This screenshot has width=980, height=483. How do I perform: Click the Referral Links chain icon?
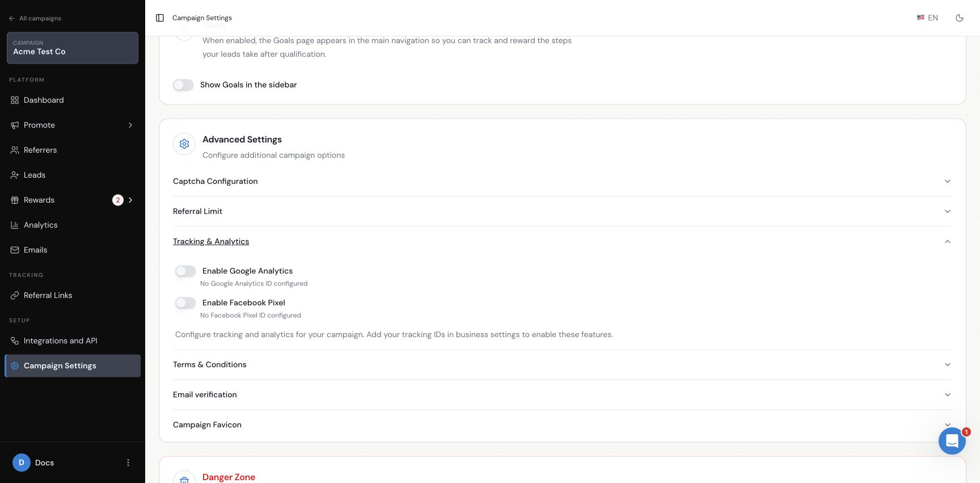click(15, 296)
